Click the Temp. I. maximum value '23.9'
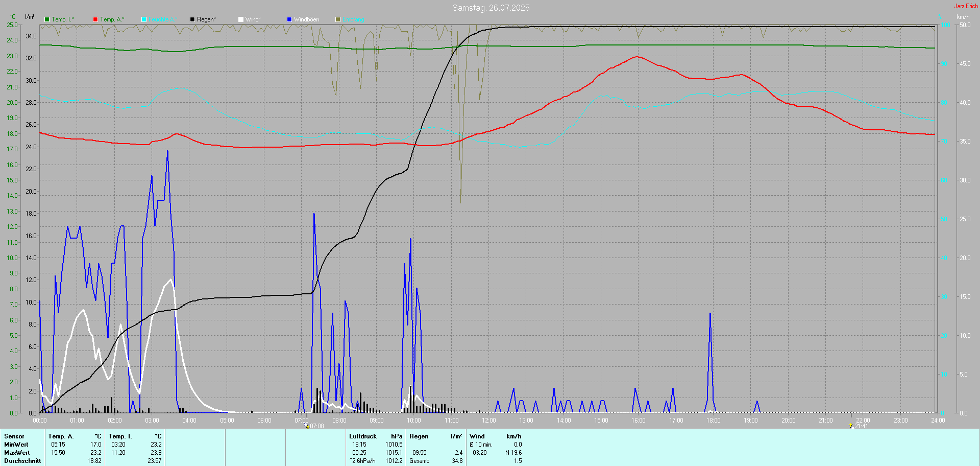This screenshot has height=466, width=980. tap(156, 453)
